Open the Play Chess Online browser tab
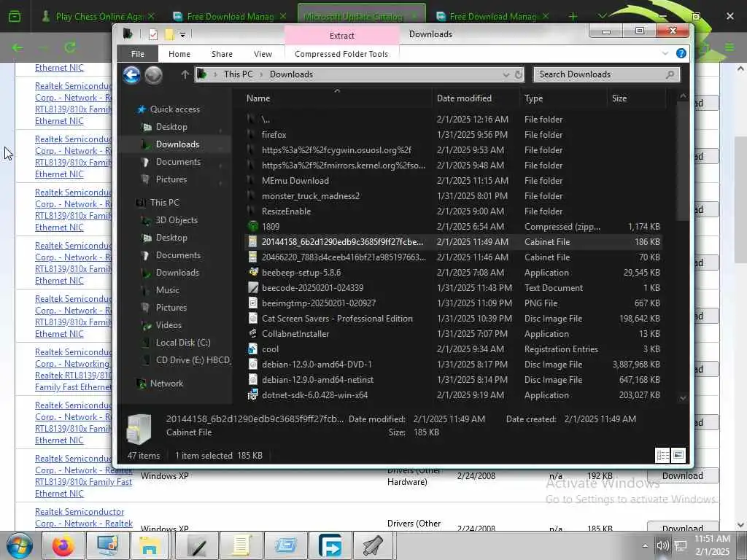Viewport: 747px width, 560px height. pyautogui.click(x=98, y=17)
